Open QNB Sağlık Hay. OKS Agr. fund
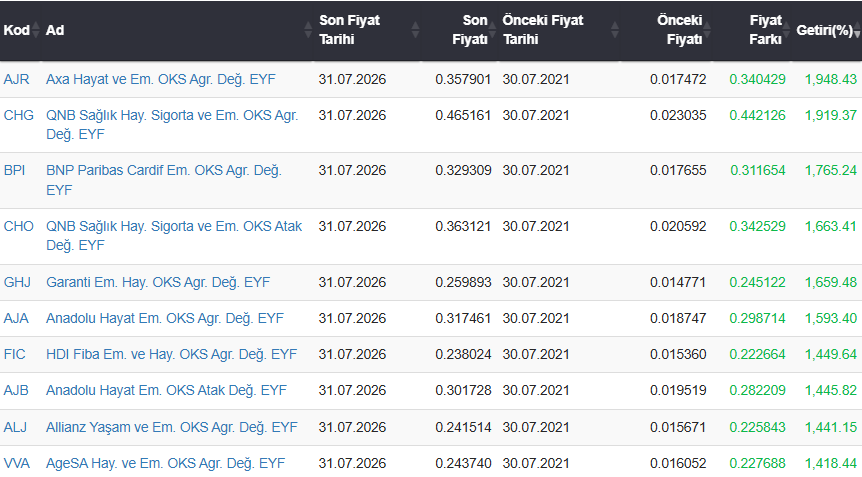Viewport: 862px width, 477px height. point(172,125)
